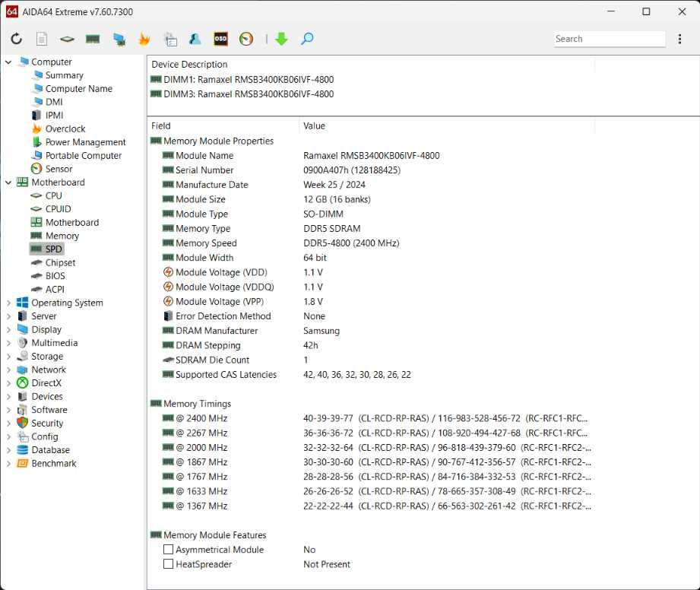700x590 pixels.
Task: Select Summary in the tree
Action: coord(65,75)
